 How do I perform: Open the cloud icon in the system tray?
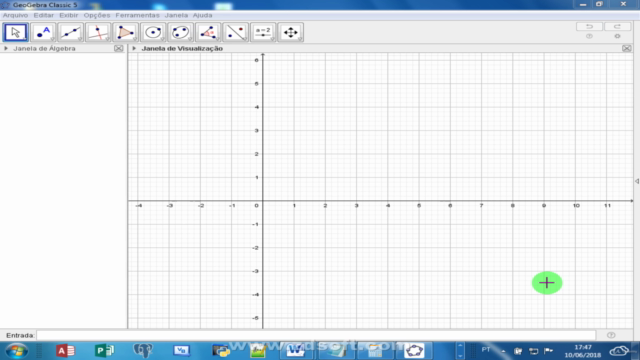(x=619, y=351)
